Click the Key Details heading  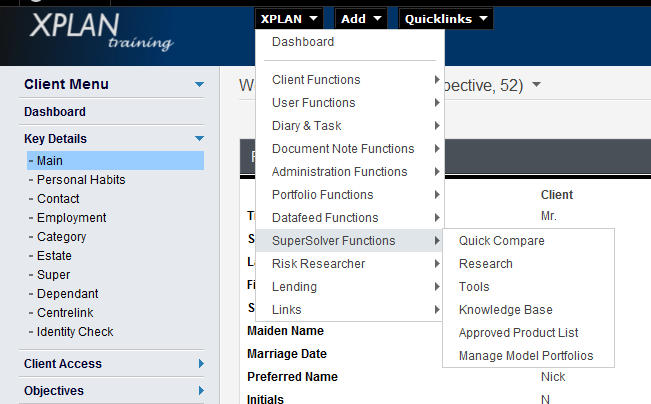coord(55,139)
